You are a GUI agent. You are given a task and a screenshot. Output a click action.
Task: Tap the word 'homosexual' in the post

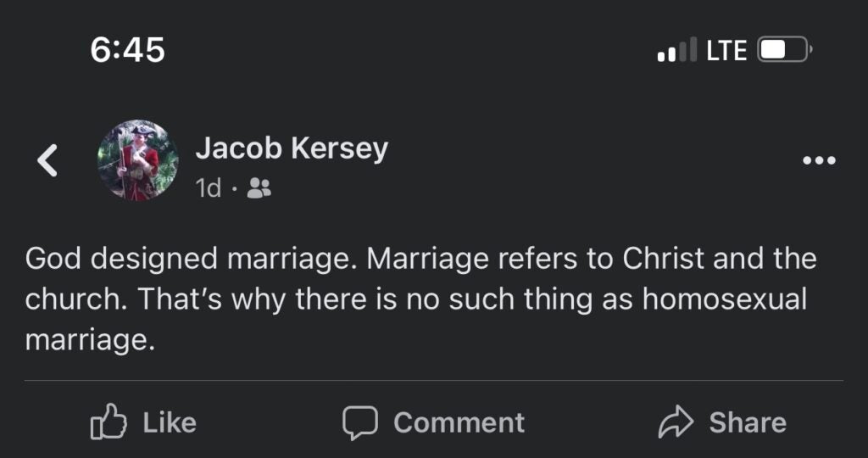[721, 299]
